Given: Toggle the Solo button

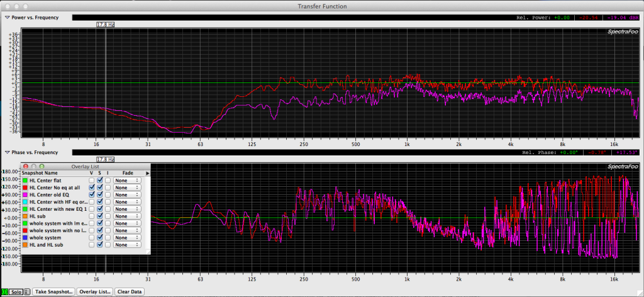Looking at the screenshot, I should click(x=17, y=292).
